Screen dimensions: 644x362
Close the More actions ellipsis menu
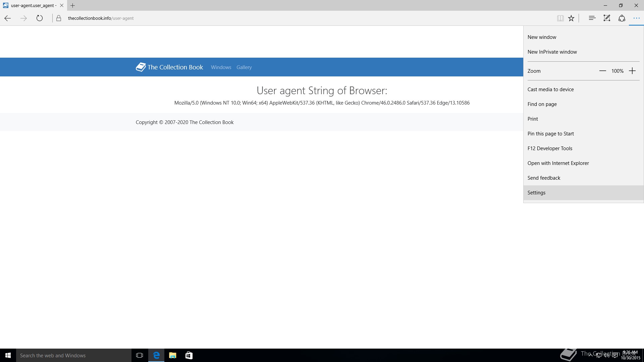coord(636,18)
